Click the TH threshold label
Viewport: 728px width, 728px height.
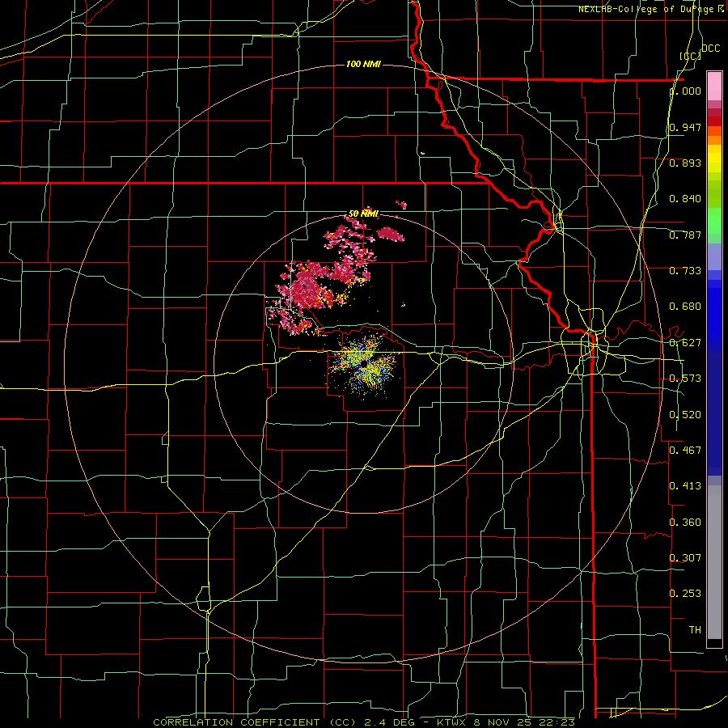[x=695, y=630]
